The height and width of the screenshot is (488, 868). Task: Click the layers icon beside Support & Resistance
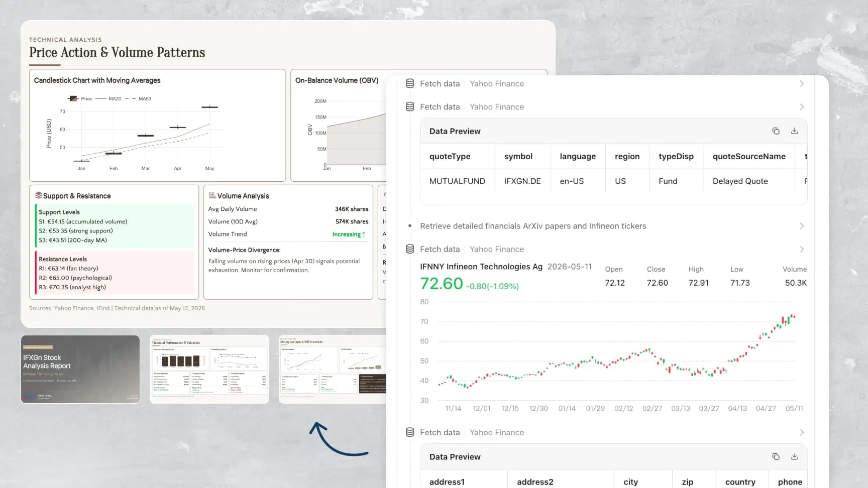point(38,195)
